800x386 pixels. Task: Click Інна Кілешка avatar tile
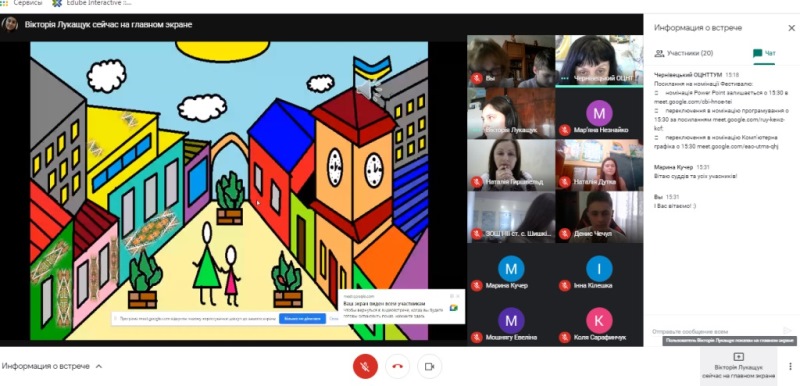[599, 269]
